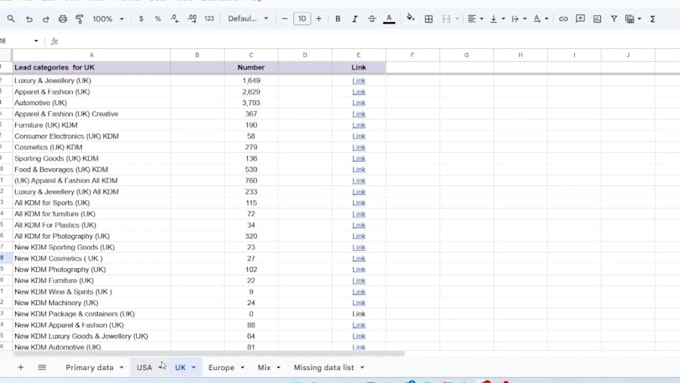Open Link for Automotive (UK)

coord(359,103)
